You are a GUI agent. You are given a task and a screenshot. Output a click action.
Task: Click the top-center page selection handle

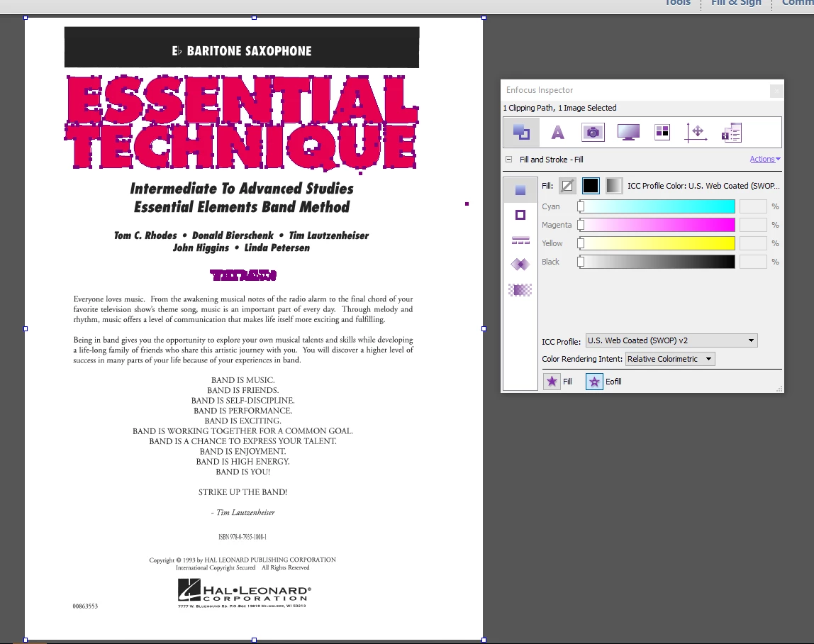tap(254, 18)
